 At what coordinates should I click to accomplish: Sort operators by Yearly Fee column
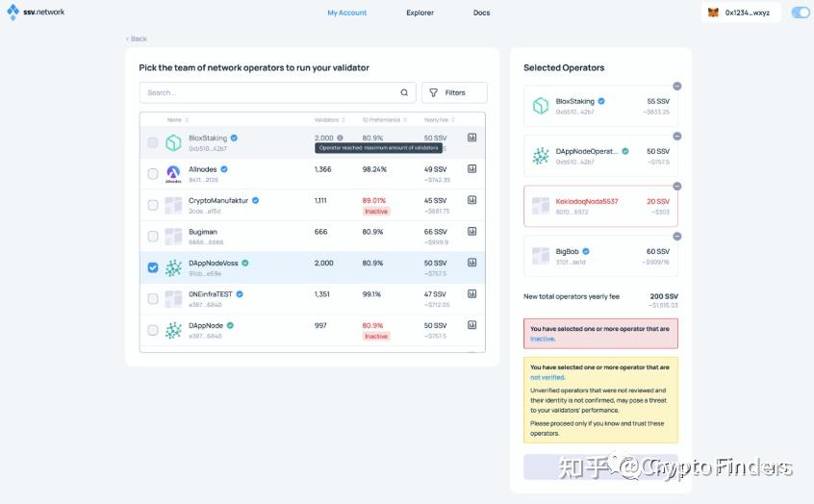(439, 120)
